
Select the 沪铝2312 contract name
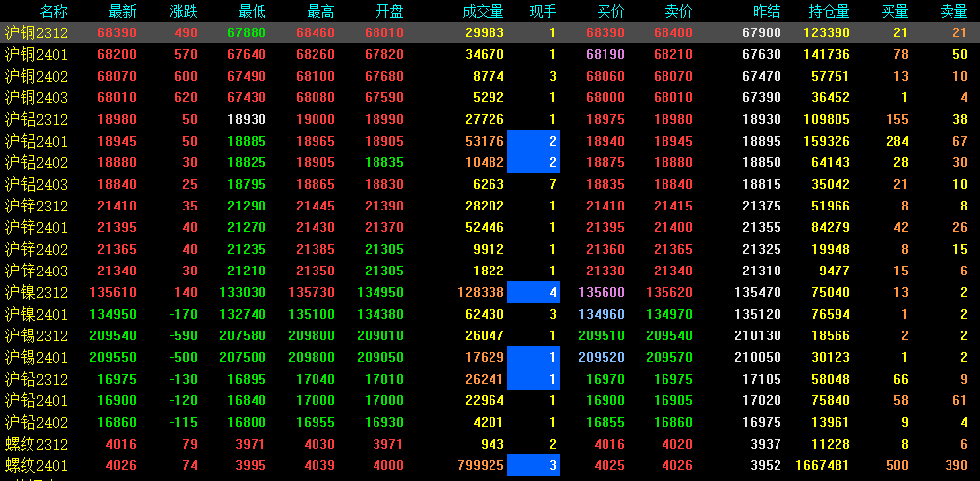[x=35, y=119]
